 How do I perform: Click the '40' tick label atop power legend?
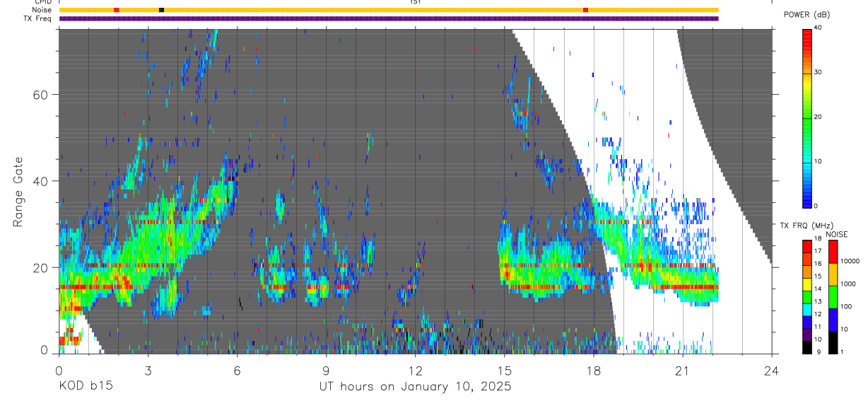[x=819, y=28]
